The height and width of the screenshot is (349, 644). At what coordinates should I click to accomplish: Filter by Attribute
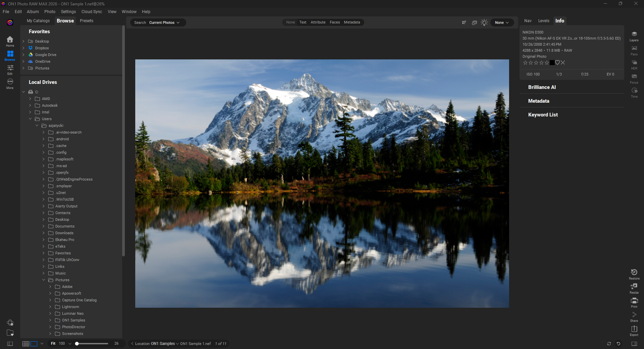(x=318, y=22)
